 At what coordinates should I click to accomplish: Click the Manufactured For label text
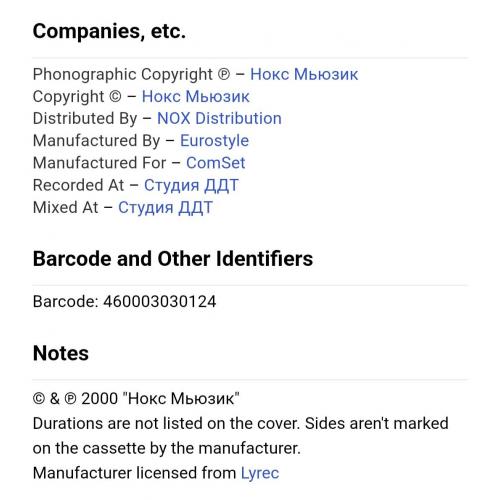coord(99,163)
